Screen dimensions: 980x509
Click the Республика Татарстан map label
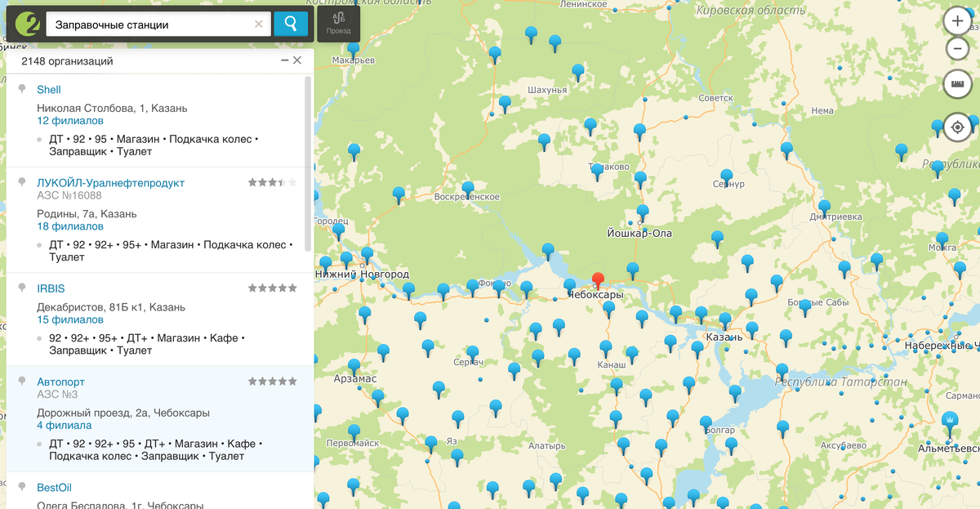(841, 382)
